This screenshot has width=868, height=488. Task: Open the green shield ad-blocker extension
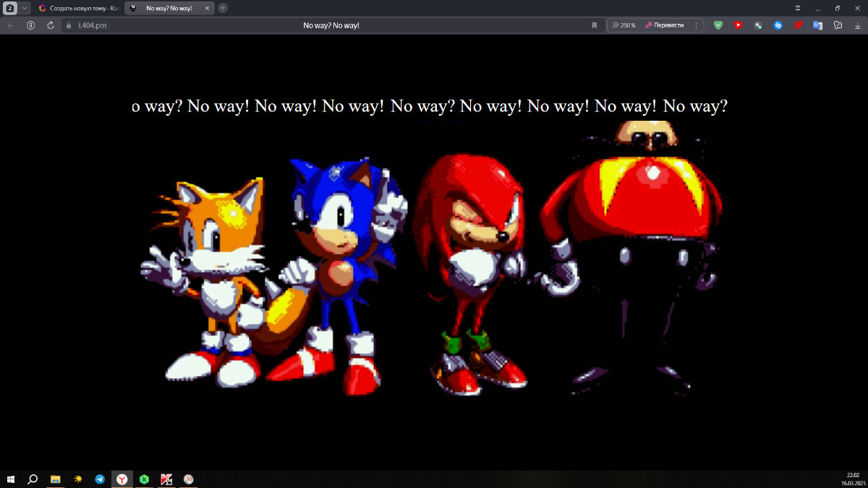[x=718, y=25]
